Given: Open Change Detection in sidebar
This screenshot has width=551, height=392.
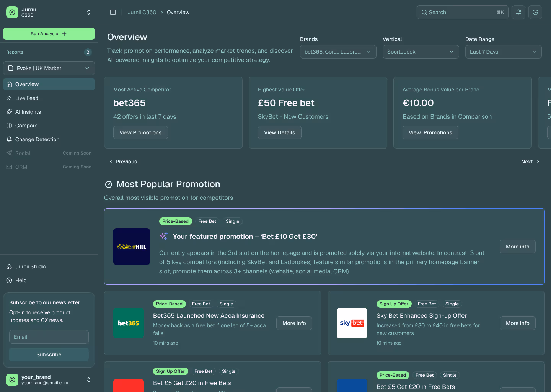Looking at the screenshot, I should click(49, 139).
